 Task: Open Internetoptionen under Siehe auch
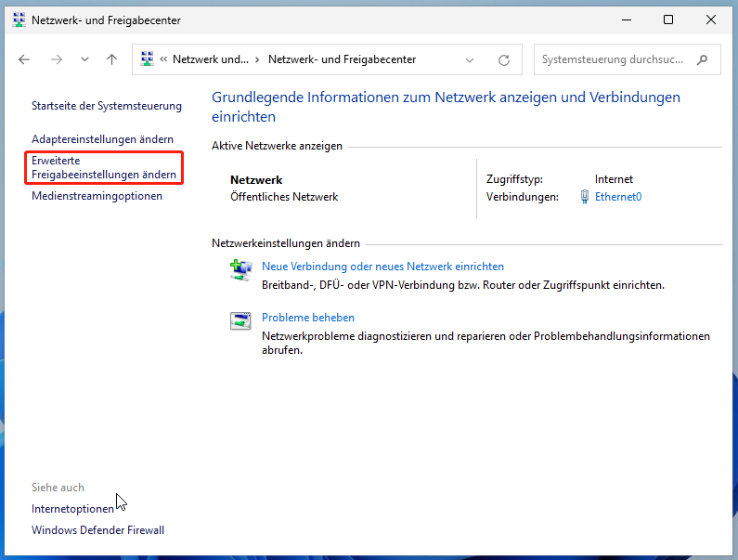coord(72,509)
